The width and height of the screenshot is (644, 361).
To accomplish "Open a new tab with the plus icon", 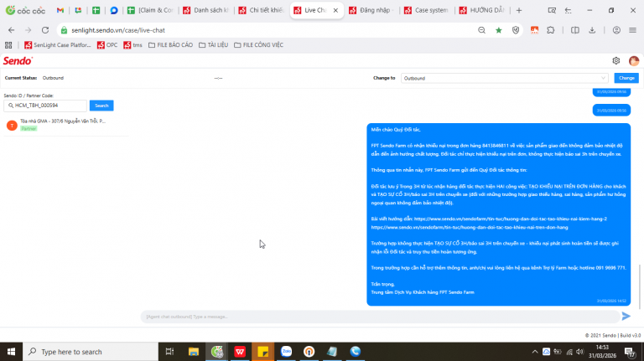I will click(x=519, y=10).
